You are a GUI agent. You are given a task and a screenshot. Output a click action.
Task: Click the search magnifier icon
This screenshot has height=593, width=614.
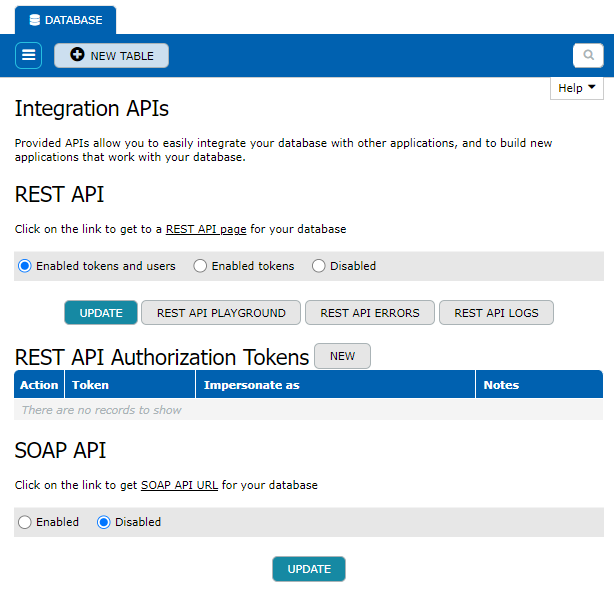[x=588, y=55]
